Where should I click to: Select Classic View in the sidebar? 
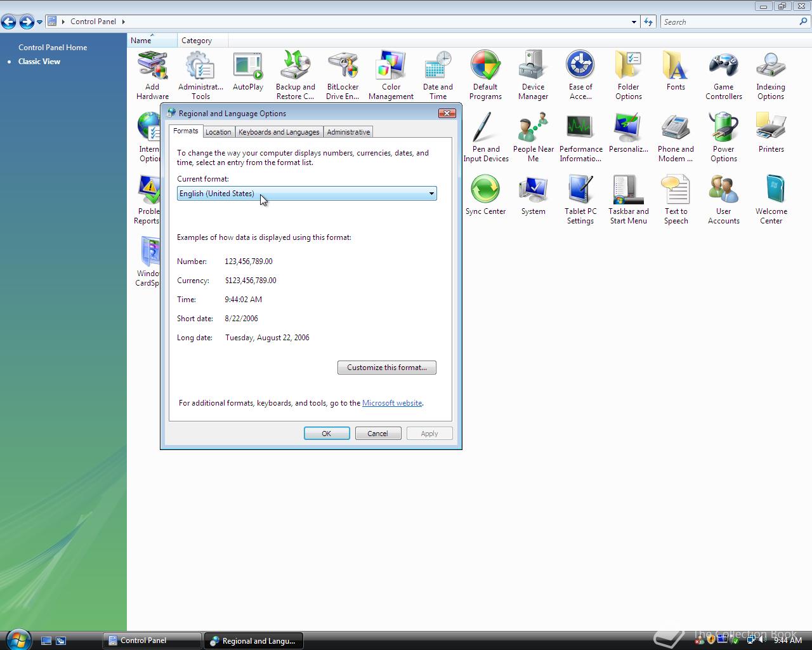39,62
